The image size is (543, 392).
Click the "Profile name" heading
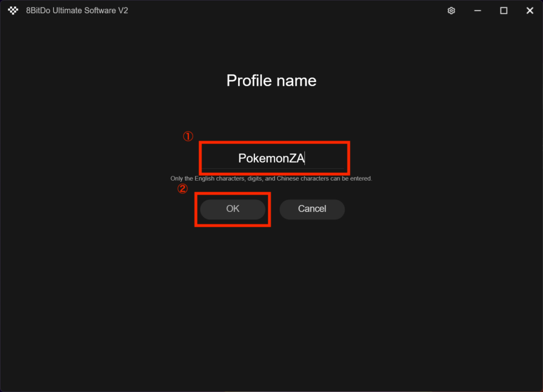coord(271,81)
